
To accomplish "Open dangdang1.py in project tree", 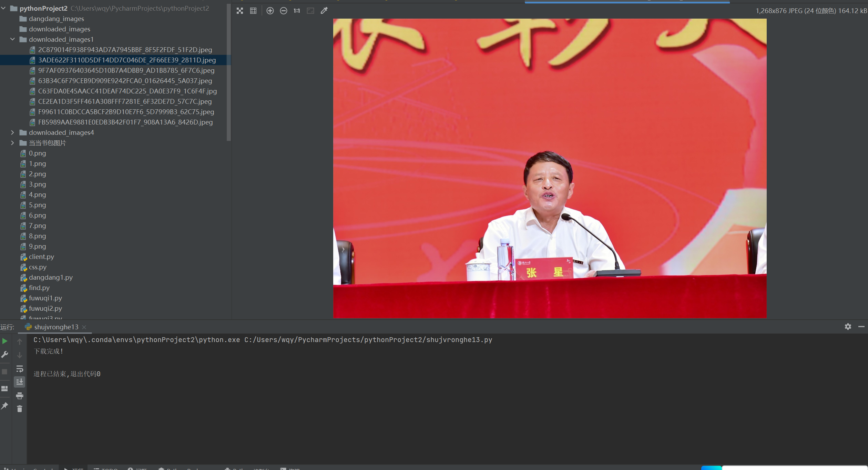I will point(51,277).
